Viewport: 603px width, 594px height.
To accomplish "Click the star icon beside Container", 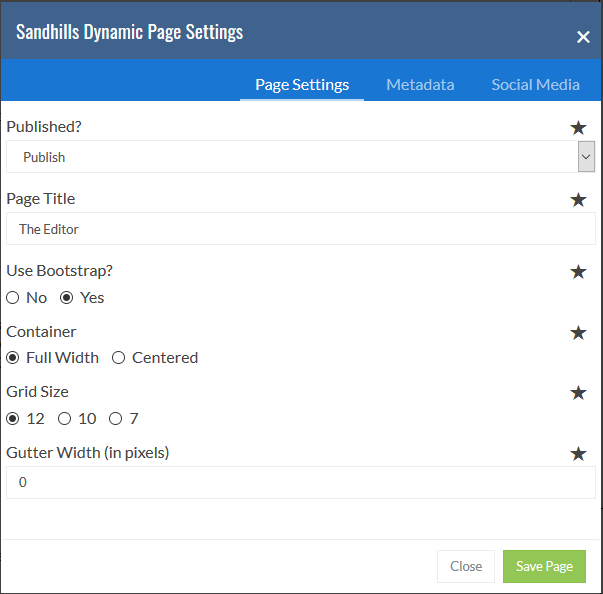I will click(x=578, y=333).
